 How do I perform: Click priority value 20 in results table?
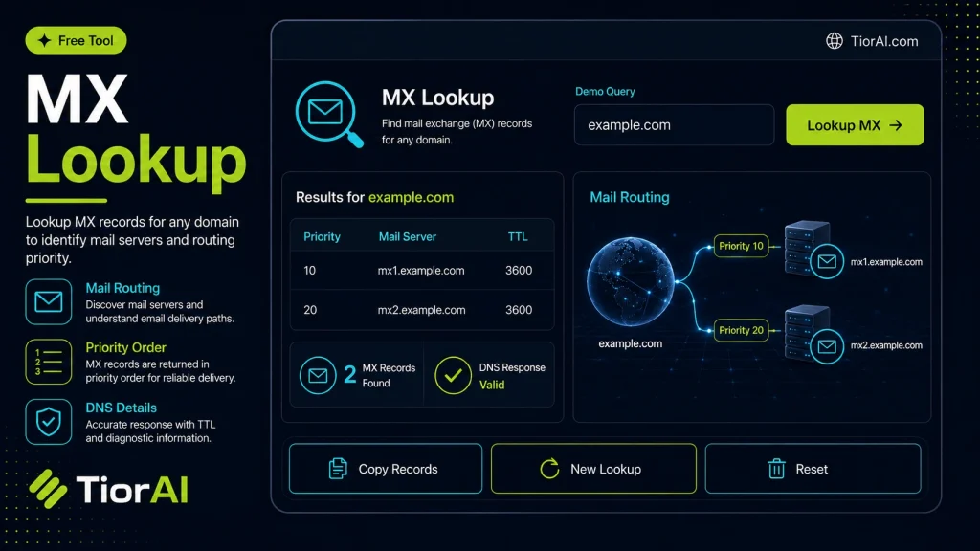coord(310,310)
